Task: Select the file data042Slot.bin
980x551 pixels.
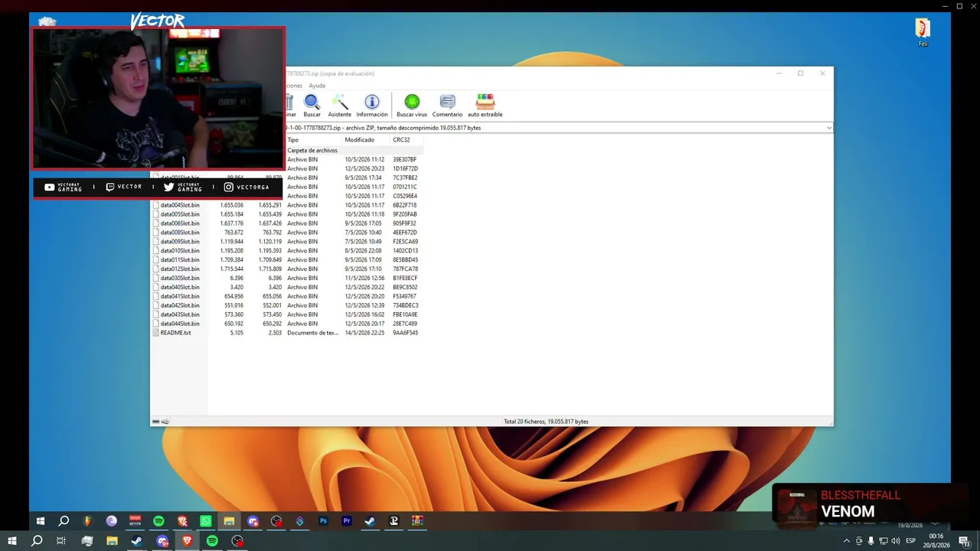Action: point(179,305)
